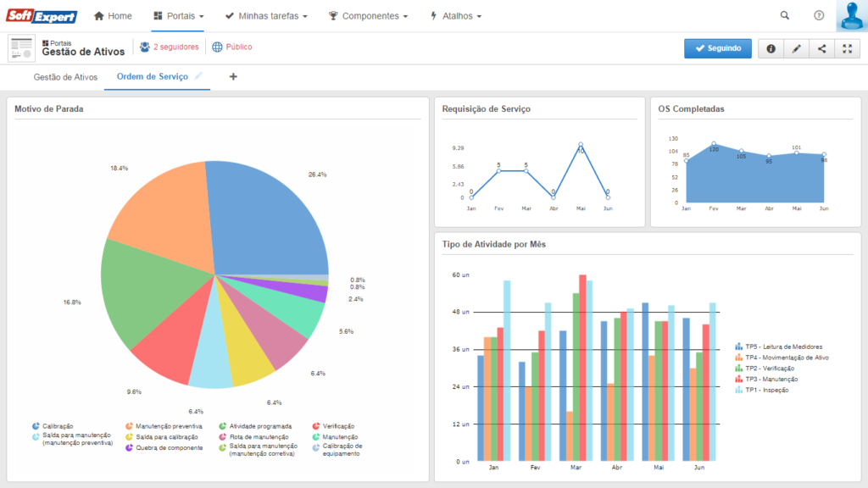Rename Ordem de Serviço tab via pencil
868x488 pixels.
[198, 76]
